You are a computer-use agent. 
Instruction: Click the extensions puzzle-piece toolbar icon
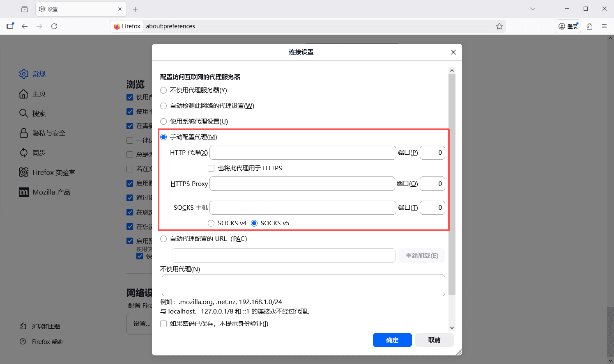[589, 26]
